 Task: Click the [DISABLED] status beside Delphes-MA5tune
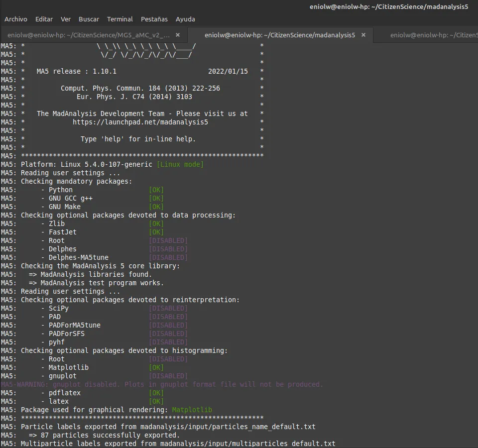coord(168,257)
